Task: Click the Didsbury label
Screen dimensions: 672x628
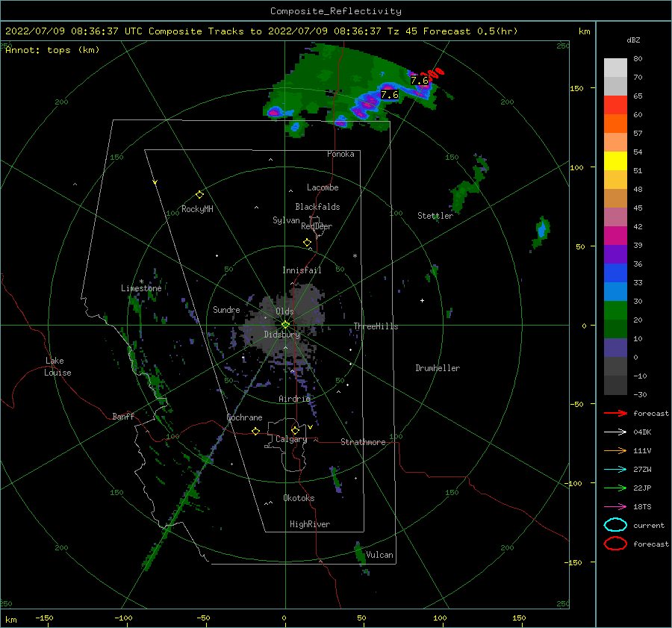Action: pyautogui.click(x=282, y=335)
